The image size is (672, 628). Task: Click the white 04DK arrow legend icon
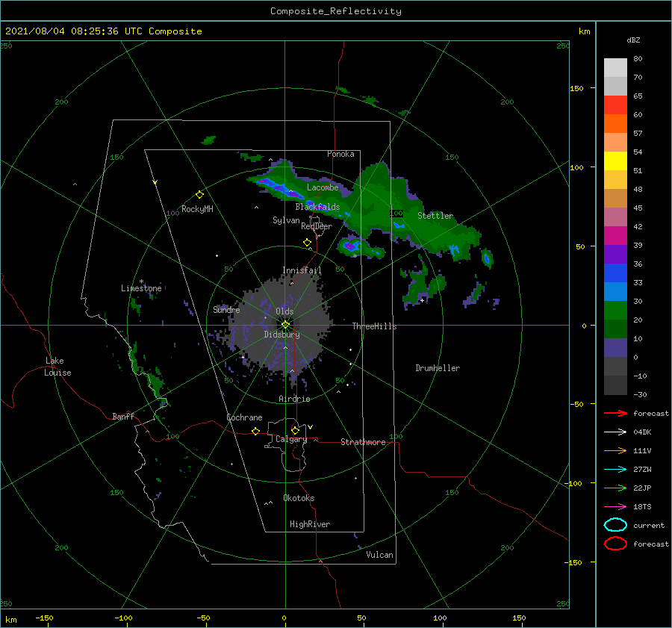point(615,432)
